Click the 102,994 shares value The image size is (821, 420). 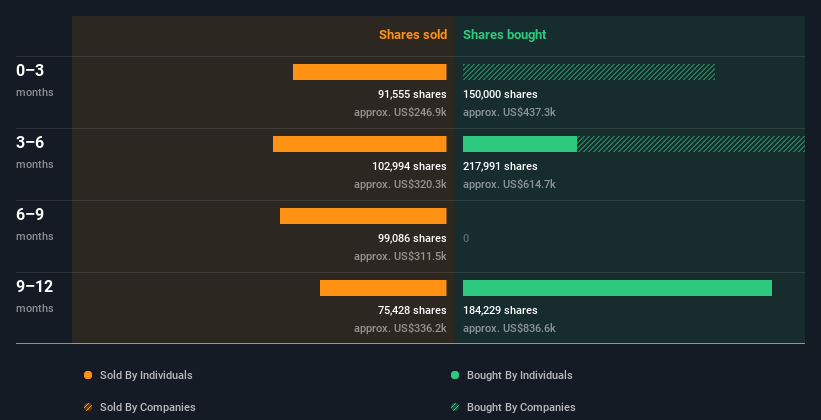[x=409, y=166]
